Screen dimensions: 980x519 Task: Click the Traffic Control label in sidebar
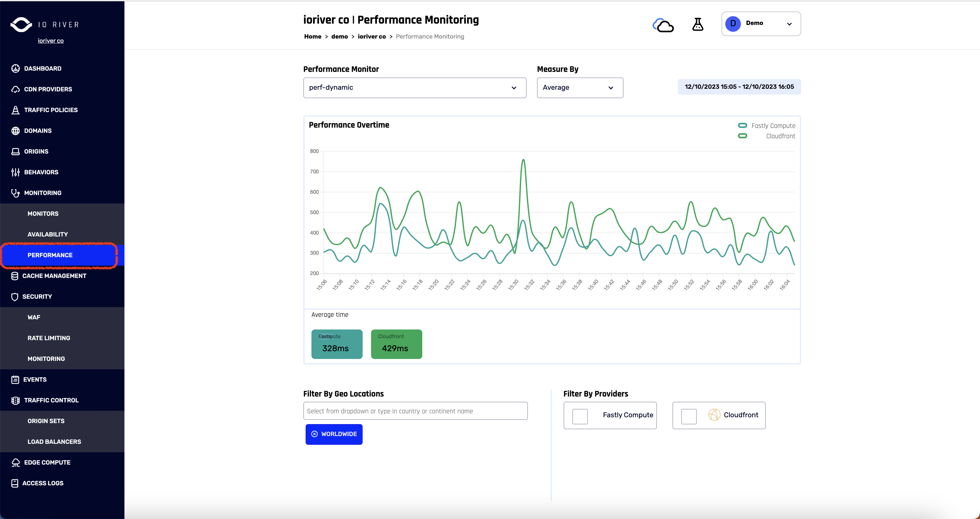[x=51, y=400]
